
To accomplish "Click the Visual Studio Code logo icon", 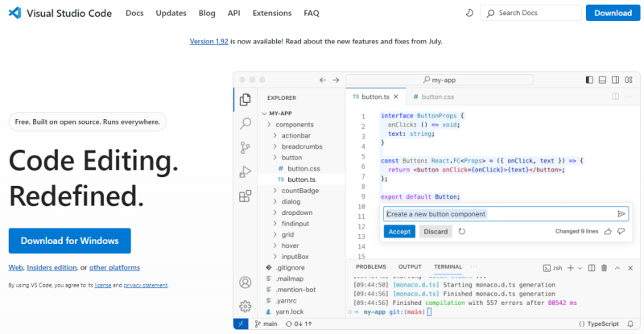I will coord(14,13).
